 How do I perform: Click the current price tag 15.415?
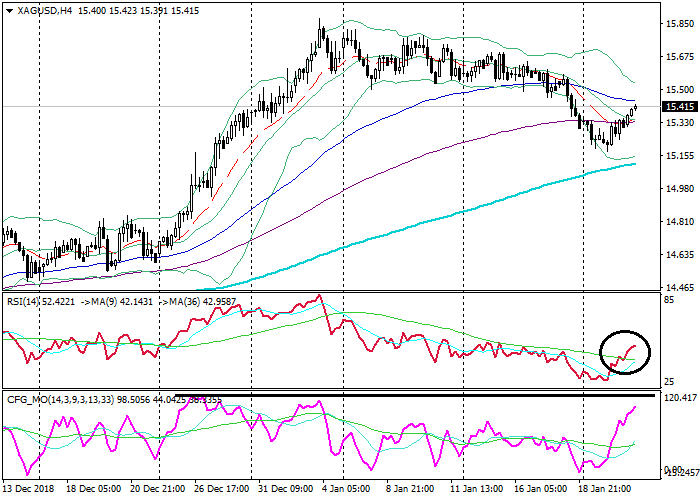click(x=679, y=107)
